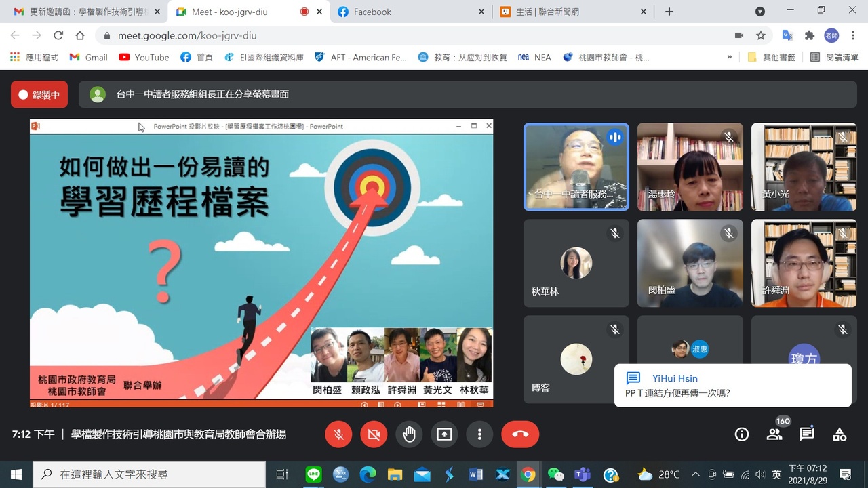The image size is (868, 488).
Task: Open the 首頁 Facebook bookmark
Action: click(x=197, y=58)
